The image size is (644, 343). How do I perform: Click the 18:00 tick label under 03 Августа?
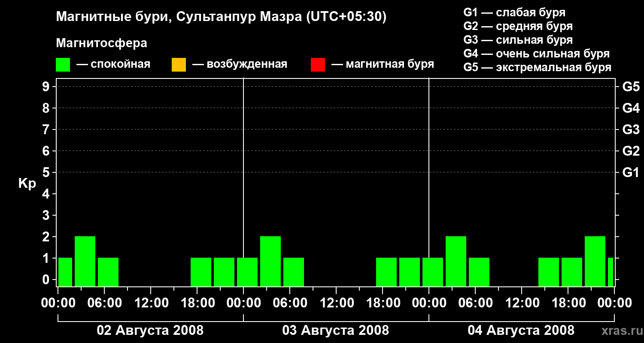tap(383, 303)
